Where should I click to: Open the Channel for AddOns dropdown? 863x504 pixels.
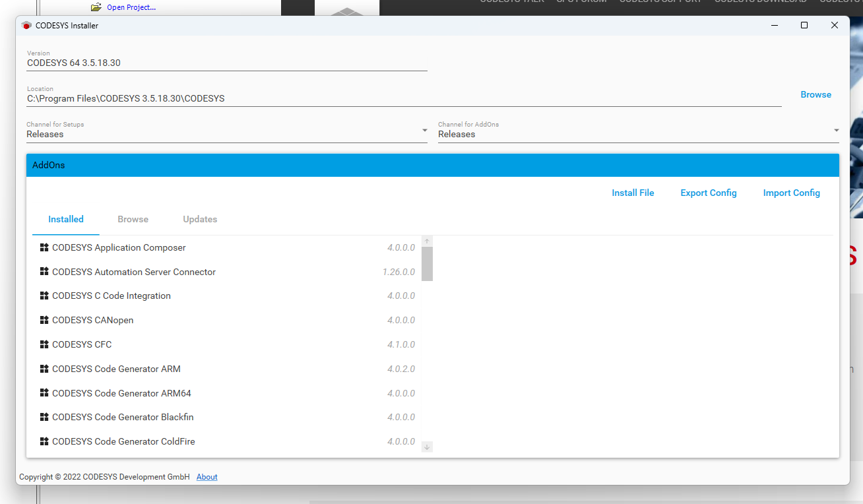(639, 131)
